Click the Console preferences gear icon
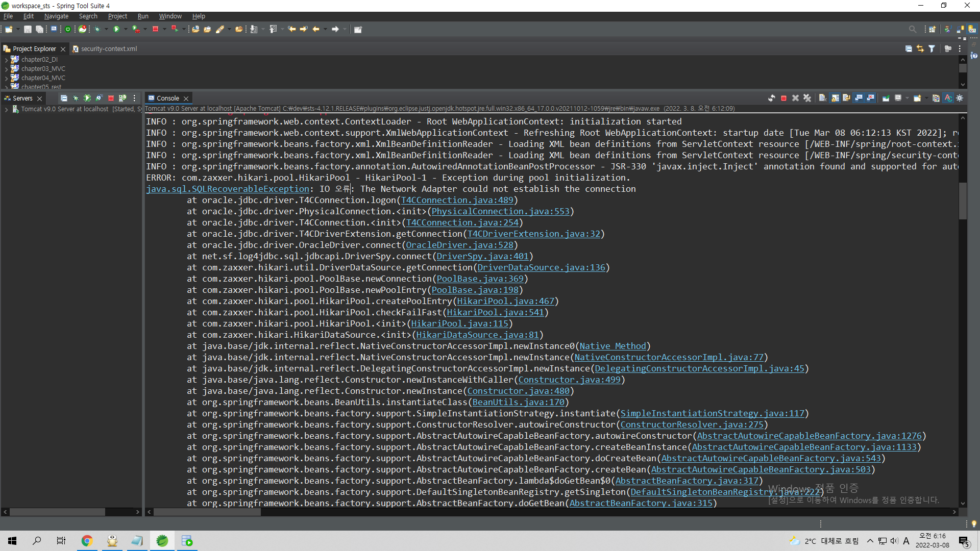This screenshot has width=980, height=551. (x=960, y=98)
